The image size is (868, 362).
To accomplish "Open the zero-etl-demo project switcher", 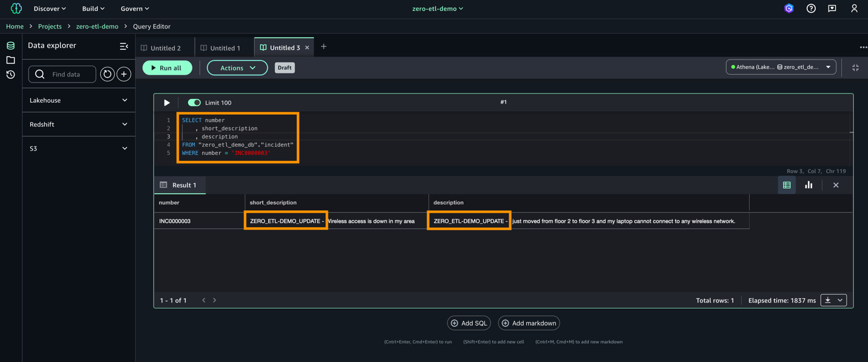I will click(x=438, y=9).
